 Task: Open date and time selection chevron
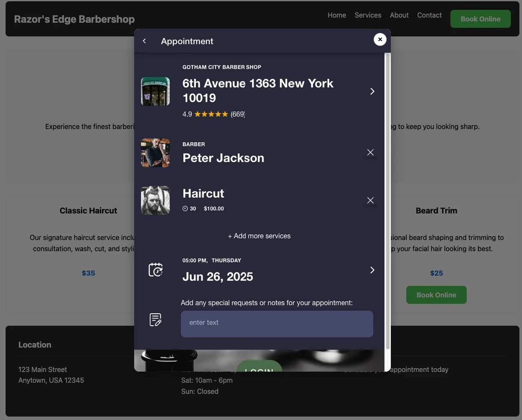point(372,270)
